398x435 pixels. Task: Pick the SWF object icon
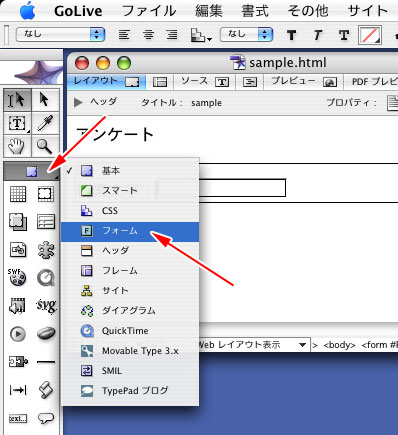[x=17, y=277]
